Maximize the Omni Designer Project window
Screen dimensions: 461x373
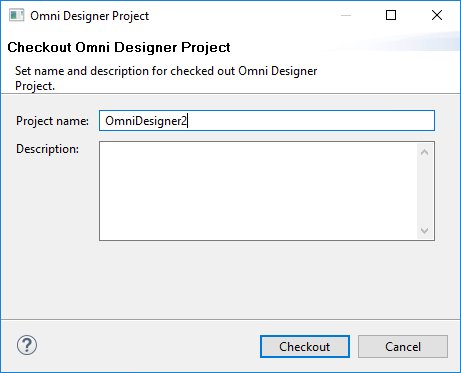pyautogui.click(x=391, y=15)
